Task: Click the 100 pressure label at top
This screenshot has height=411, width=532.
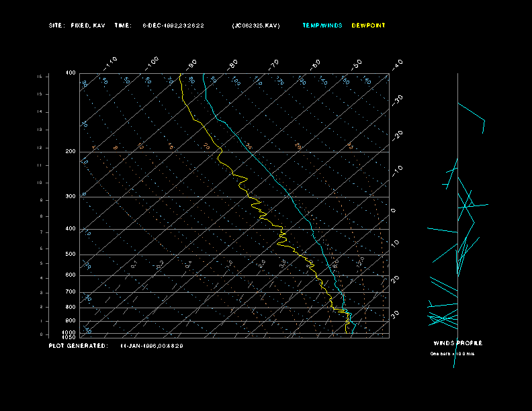Action: click(x=71, y=73)
